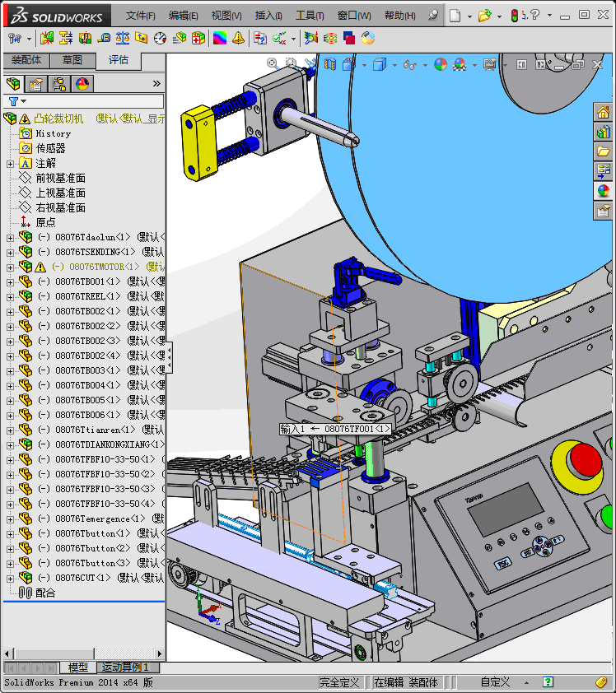Click the FloXpress flow icon
616x693 pixels.
click(x=330, y=39)
